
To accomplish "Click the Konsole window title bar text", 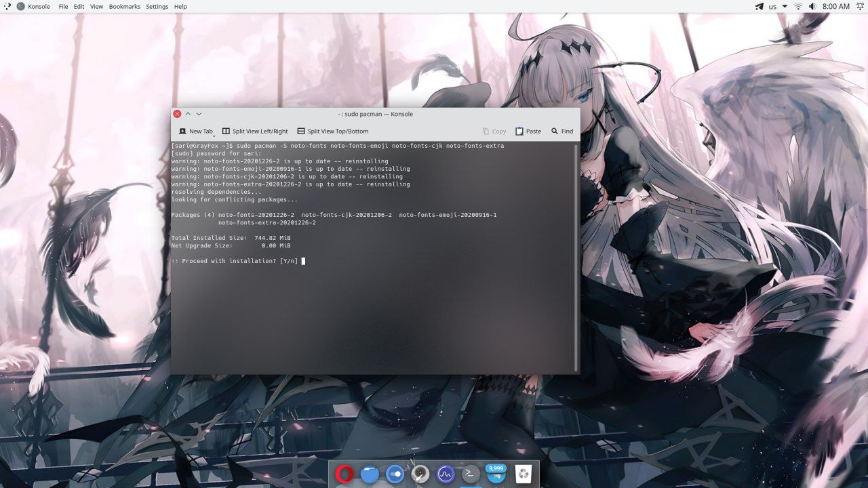I will point(376,114).
